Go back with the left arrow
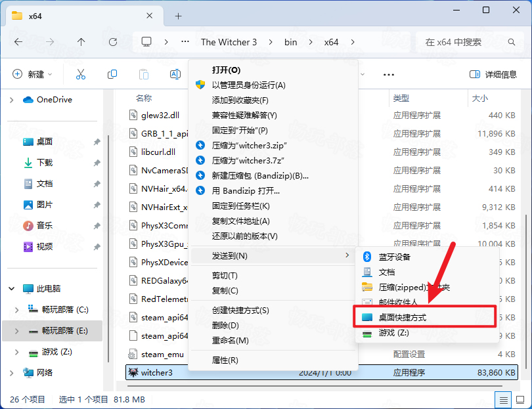Screen dimensions: 532x409 tap(18, 42)
